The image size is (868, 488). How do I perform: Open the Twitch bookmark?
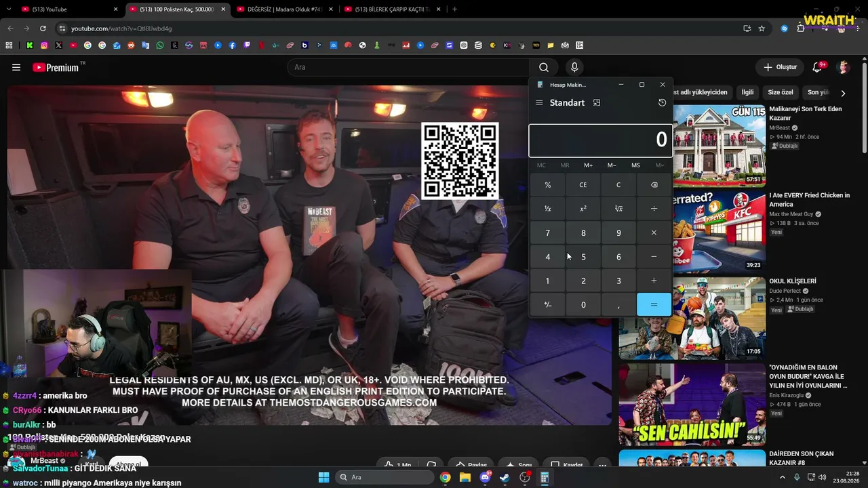pyautogui.click(x=247, y=45)
